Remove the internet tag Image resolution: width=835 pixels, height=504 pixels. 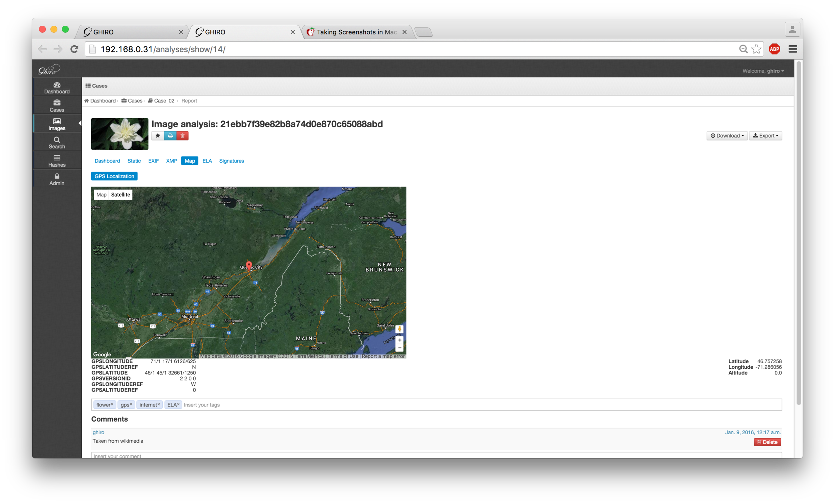coord(158,404)
